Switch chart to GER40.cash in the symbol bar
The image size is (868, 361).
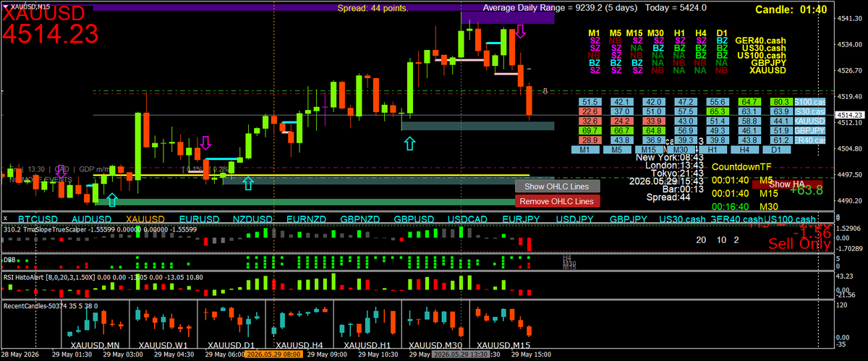[736, 218]
